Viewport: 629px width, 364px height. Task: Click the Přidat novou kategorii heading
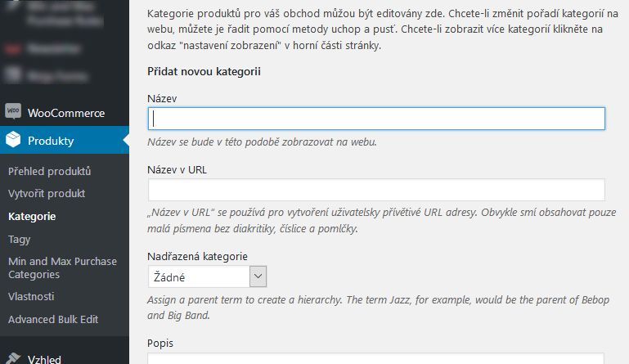click(204, 72)
